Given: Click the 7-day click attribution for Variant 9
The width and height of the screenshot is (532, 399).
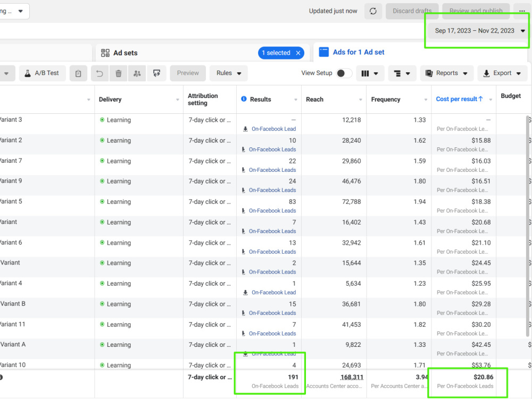Looking at the screenshot, I should [209, 181].
